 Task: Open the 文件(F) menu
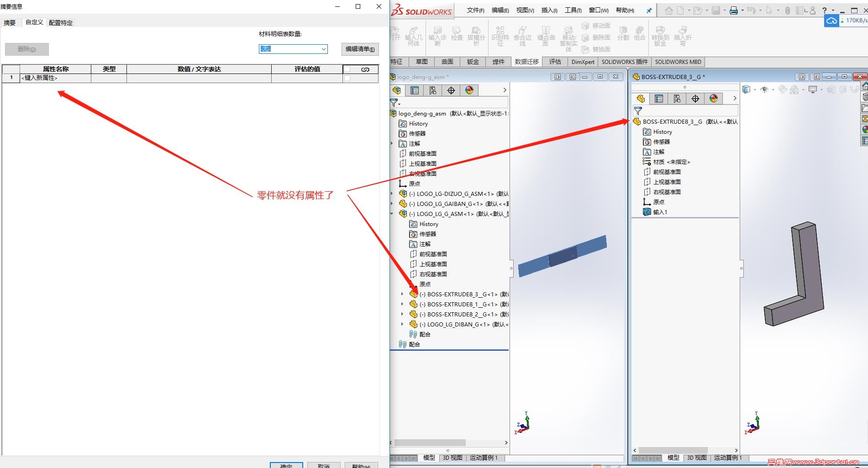pos(476,11)
